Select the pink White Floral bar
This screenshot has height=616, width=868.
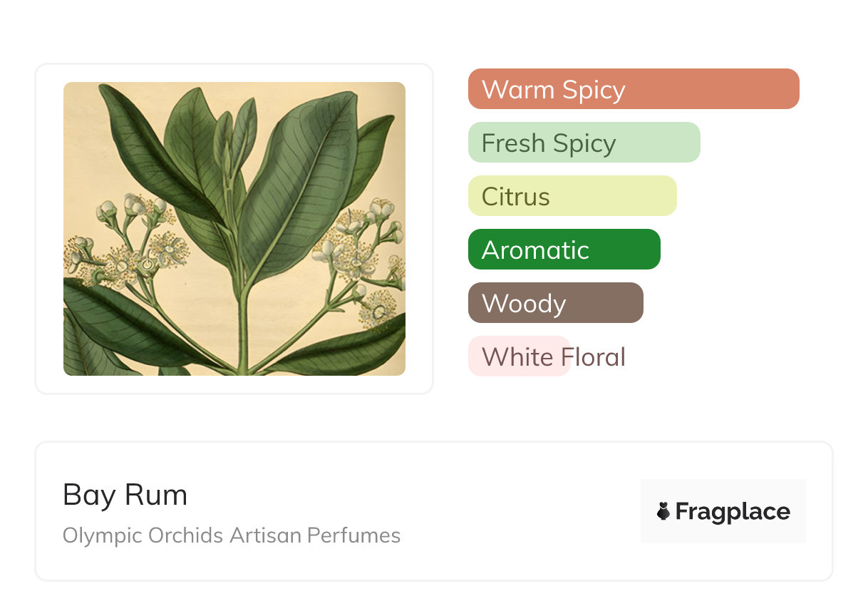point(518,356)
